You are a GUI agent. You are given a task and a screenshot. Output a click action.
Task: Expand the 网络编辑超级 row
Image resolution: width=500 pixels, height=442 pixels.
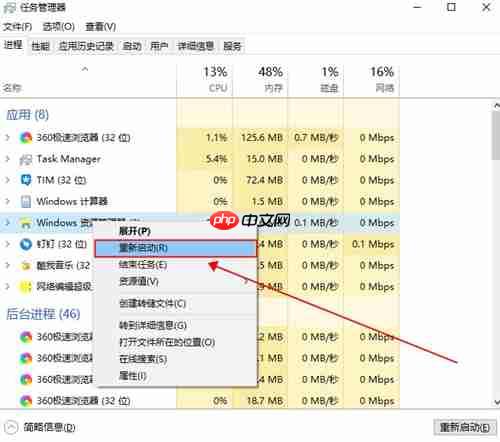tap(7, 287)
